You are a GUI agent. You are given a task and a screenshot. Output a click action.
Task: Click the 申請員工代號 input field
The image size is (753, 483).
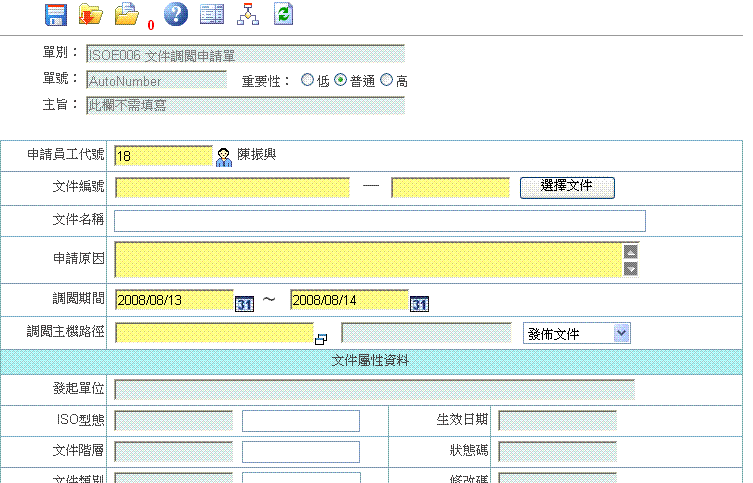(163, 156)
